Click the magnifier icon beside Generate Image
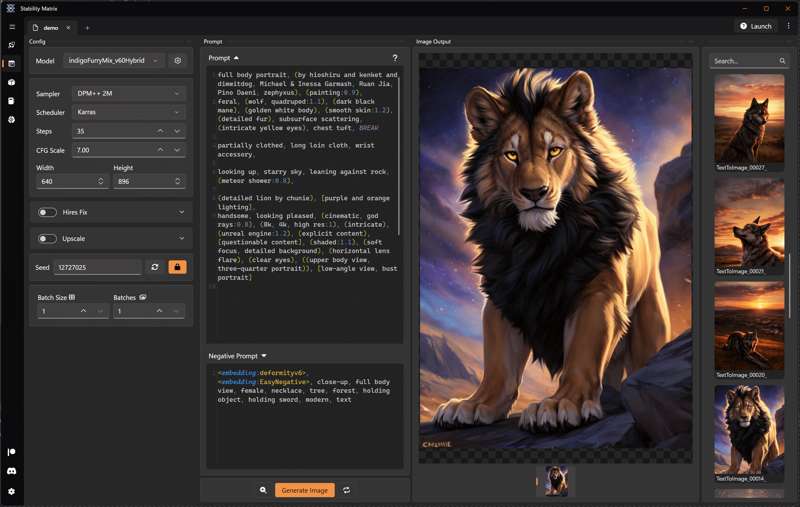 [x=263, y=490]
